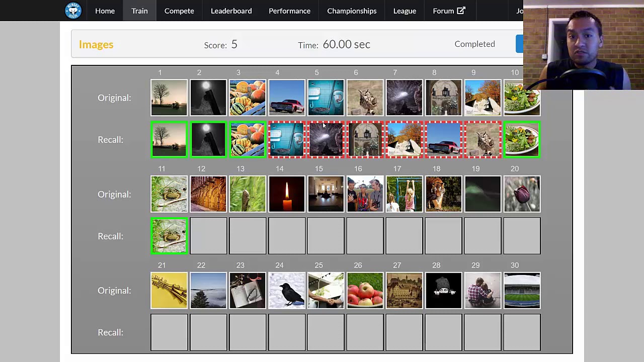Click original image 8 lantern archway

tap(444, 98)
